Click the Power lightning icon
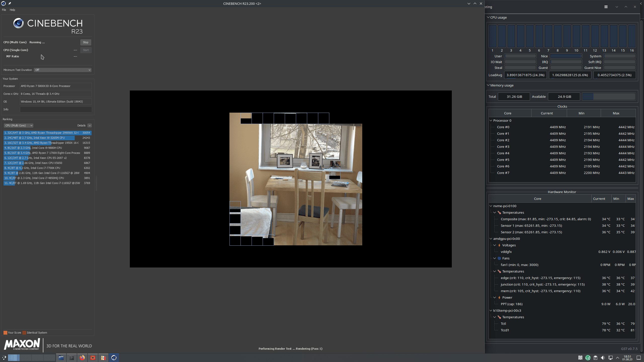Viewport: 644px width, 362px height. point(499,297)
